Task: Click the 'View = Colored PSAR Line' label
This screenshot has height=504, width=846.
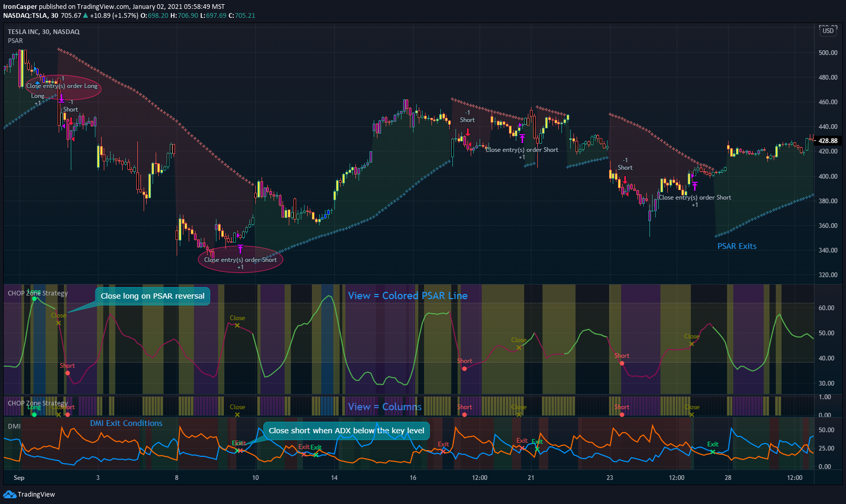Action: tap(408, 295)
